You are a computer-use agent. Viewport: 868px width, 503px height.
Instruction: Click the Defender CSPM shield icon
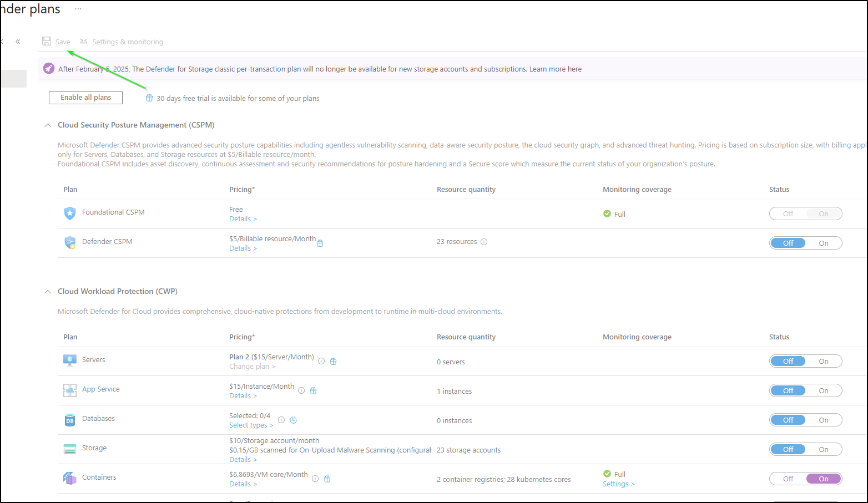[70, 242]
